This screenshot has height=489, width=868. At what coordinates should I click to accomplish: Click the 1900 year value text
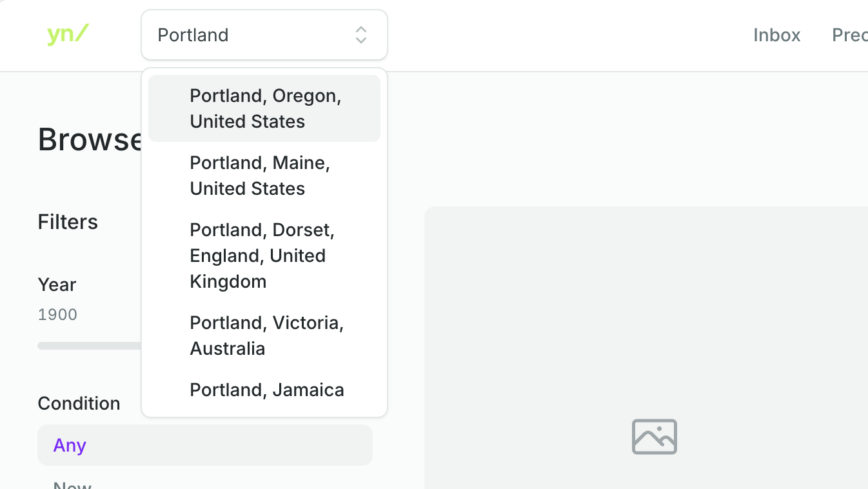click(57, 315)
